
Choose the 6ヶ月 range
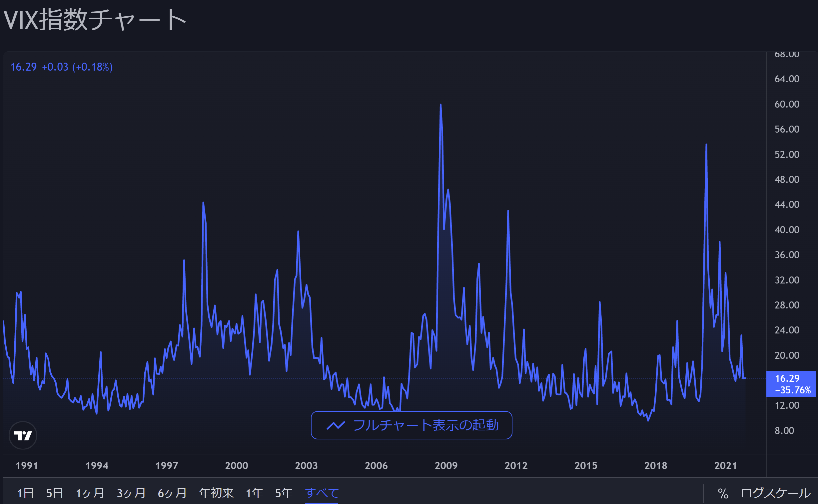tap(172, 493)
